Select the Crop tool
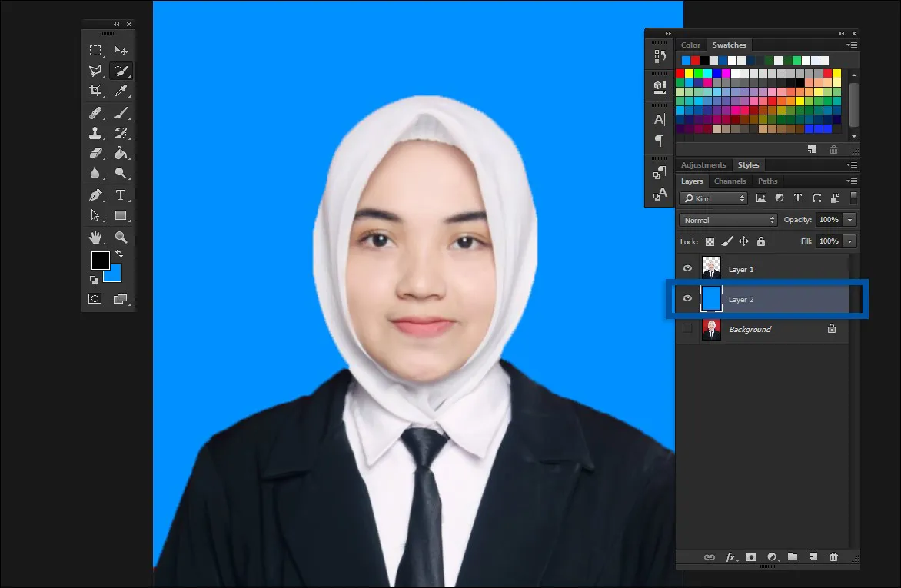Screen dimensions: 901x588 coord(96,90)
